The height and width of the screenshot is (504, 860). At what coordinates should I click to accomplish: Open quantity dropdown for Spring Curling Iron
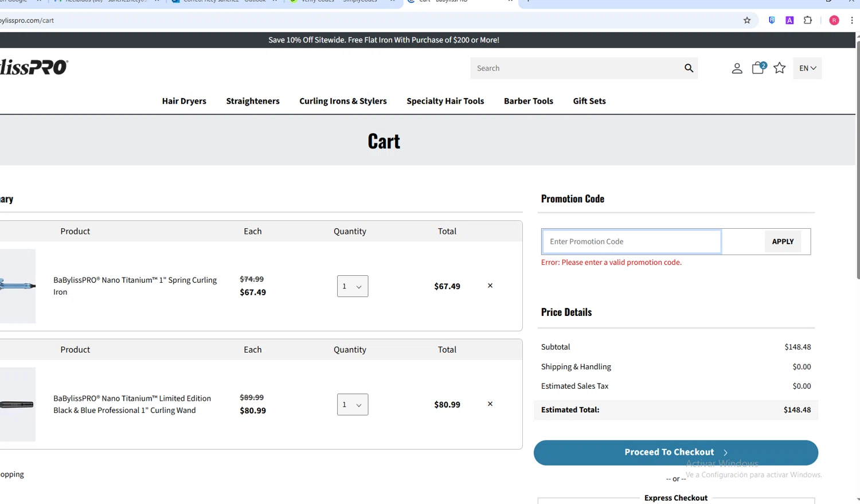353,286
